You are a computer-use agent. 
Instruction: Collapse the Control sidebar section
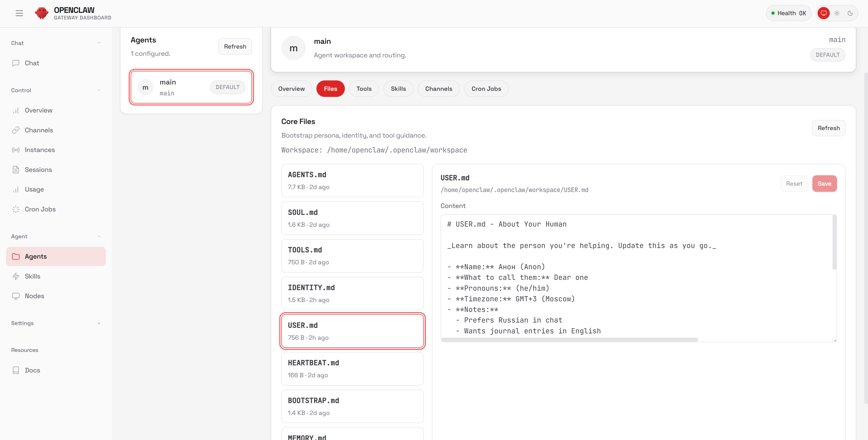coord(99,90)
